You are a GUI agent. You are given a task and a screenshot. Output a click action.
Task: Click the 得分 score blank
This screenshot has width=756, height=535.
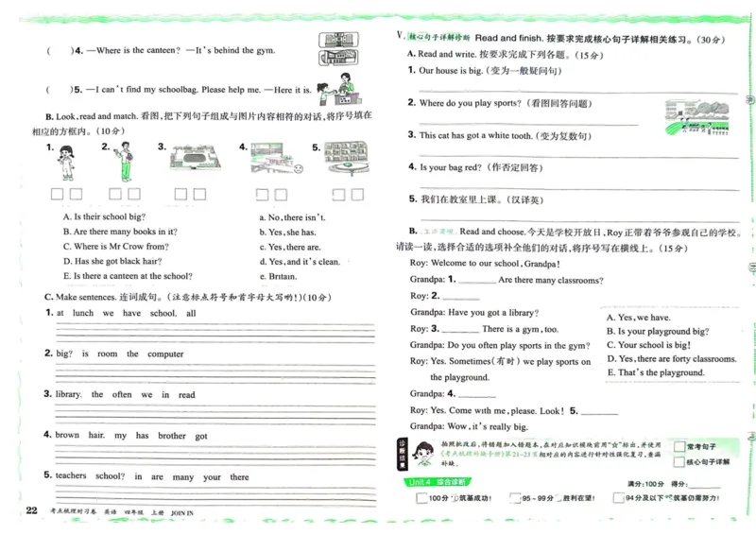(x=704, y=484)
